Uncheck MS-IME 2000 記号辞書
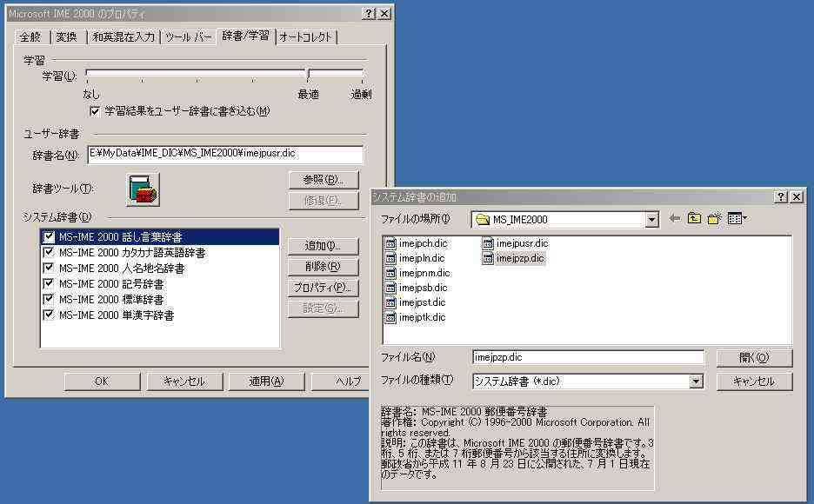 (49, 283)
